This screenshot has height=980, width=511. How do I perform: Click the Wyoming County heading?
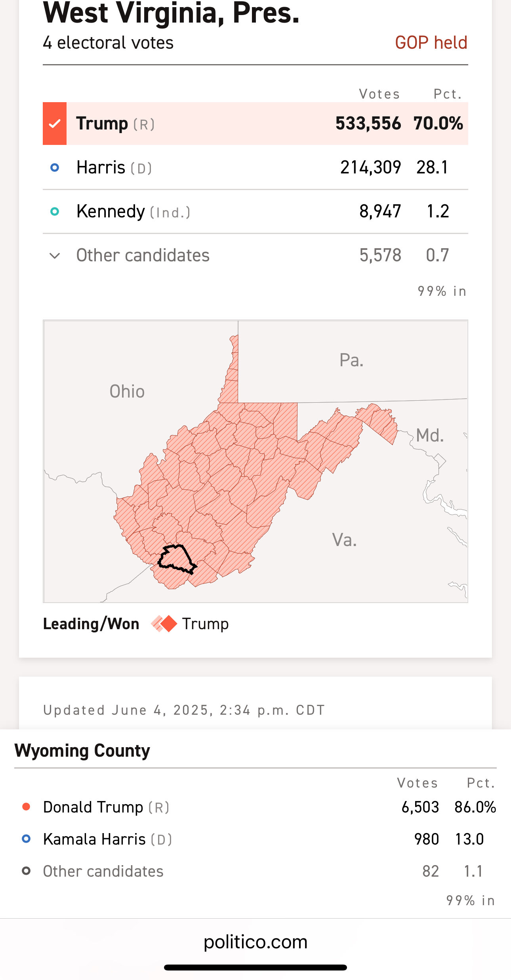(82, 750)
